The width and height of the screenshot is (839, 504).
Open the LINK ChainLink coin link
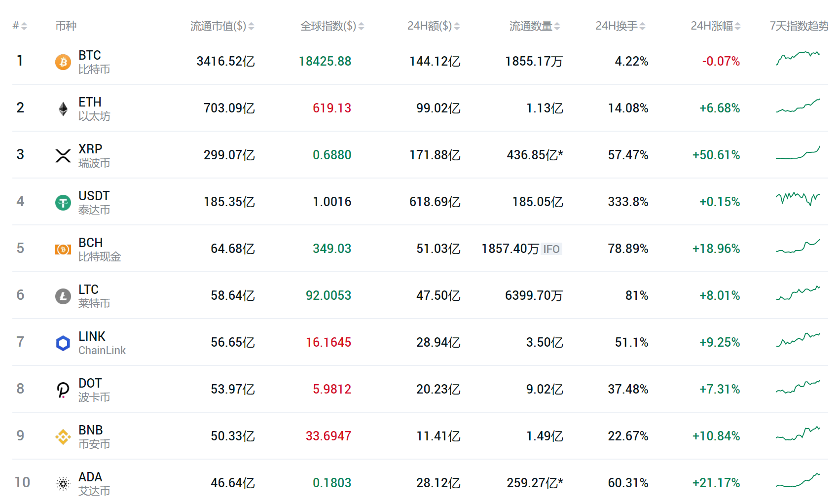point(102,343)
